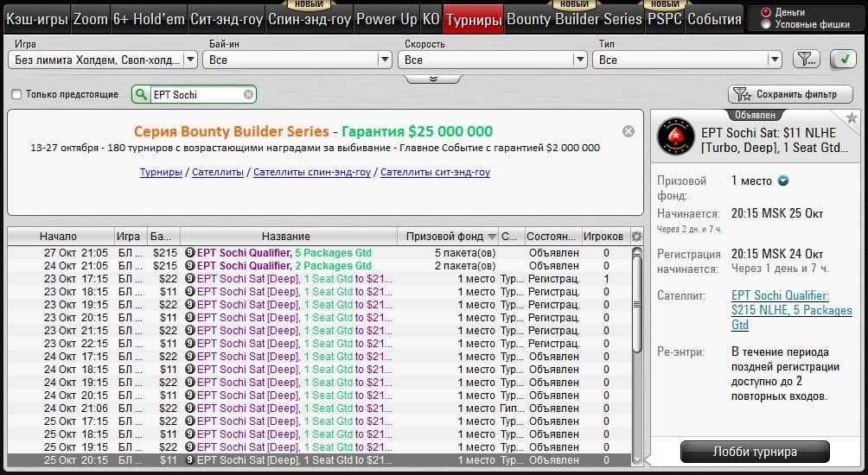Click the Лобби турнира button
Screen dimensions: 868x475
[x=755, y=452]
